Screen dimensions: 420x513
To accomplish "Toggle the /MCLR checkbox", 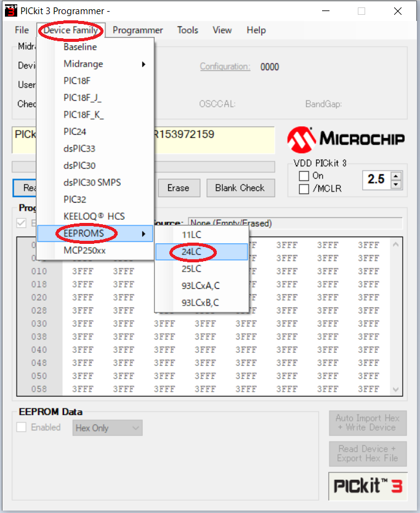I will click(304, 189).
